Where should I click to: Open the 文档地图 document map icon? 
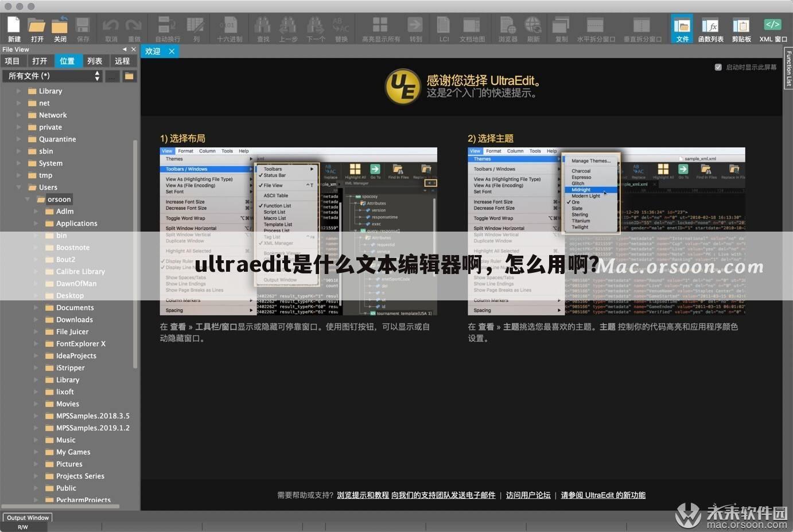[x=472, y=29]
